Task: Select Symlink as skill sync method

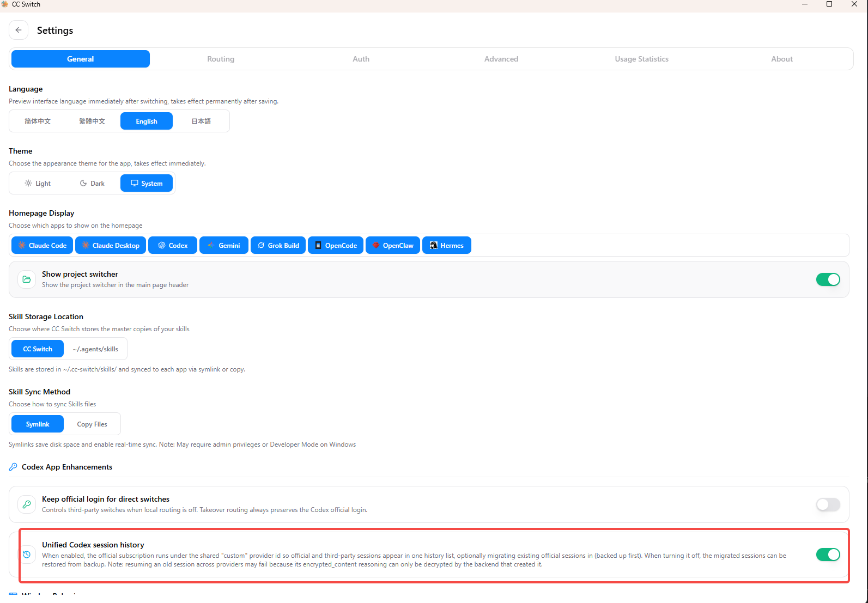Action: pos(38,424)
